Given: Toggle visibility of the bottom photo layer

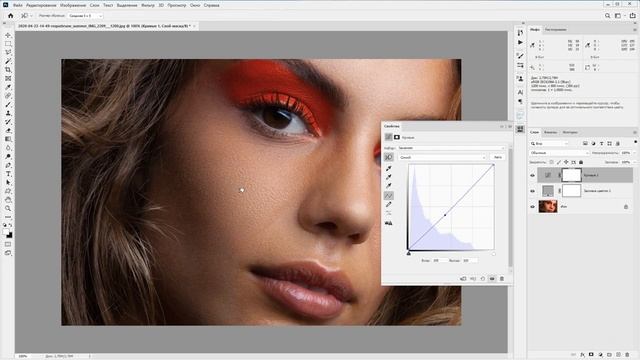Looking at the screenshot, I should tap(532, 207).
